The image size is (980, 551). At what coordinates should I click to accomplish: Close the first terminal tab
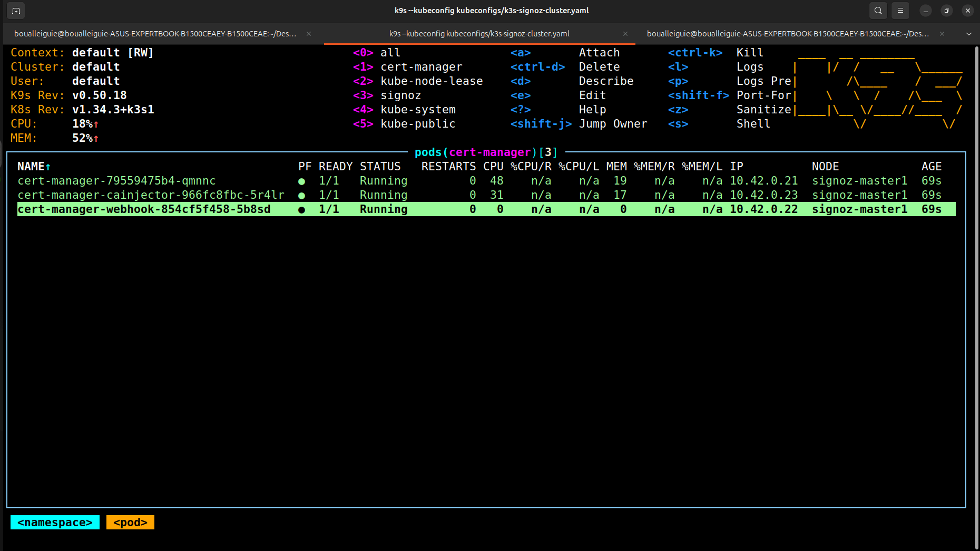309,34
